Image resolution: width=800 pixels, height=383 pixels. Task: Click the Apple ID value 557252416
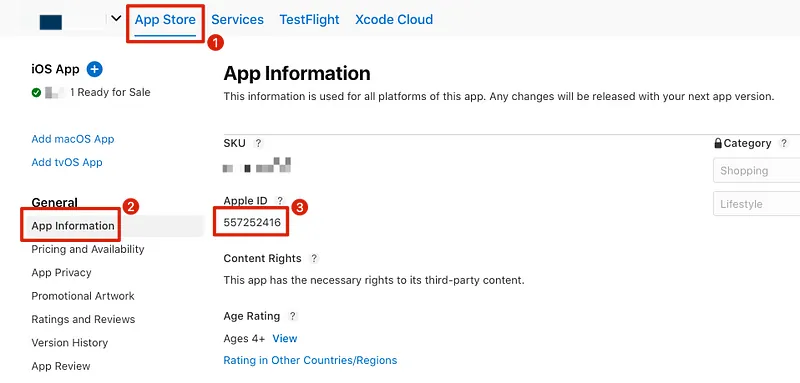252,222
